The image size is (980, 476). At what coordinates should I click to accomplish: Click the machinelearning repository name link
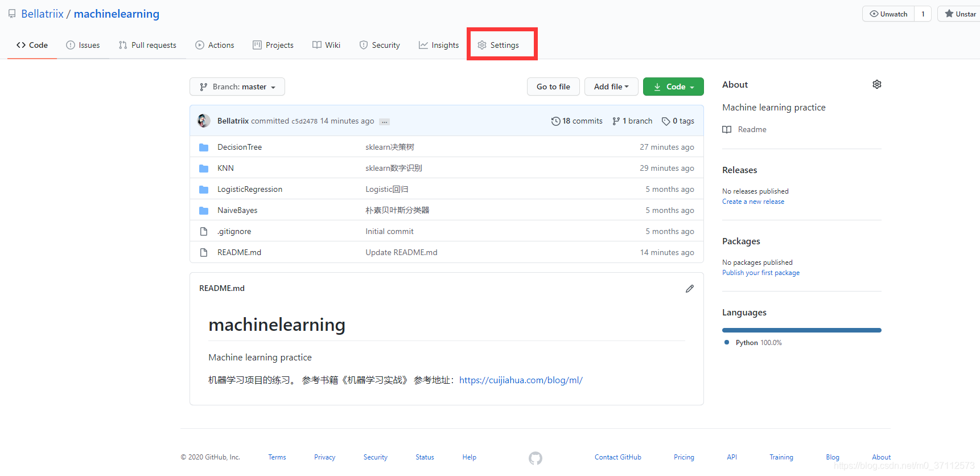[117, 14]
